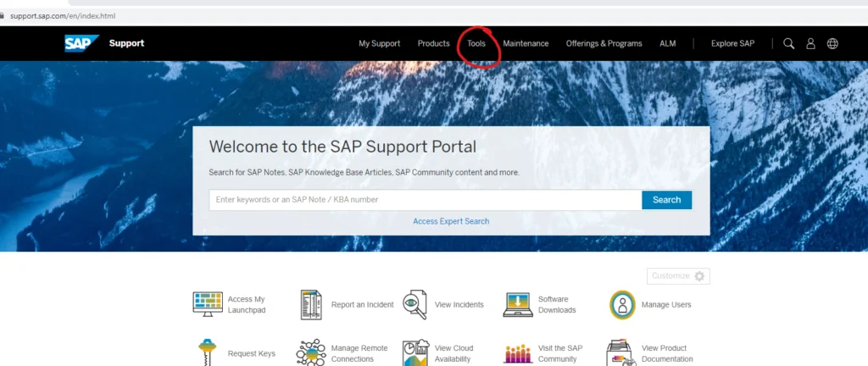
Task: Click the Manage Remote Connections network icon
Action: pos(310,352)
